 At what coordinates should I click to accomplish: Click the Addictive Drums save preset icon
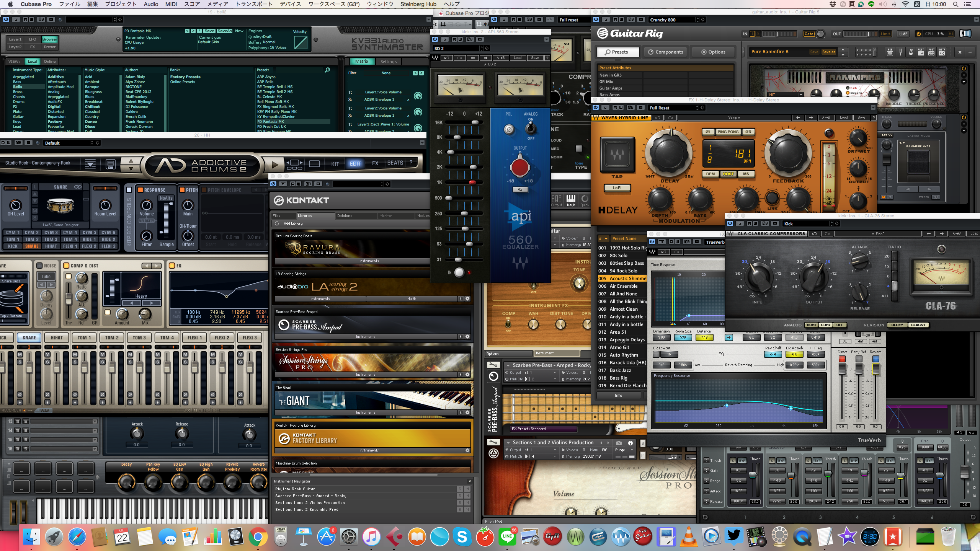(110, 164)
